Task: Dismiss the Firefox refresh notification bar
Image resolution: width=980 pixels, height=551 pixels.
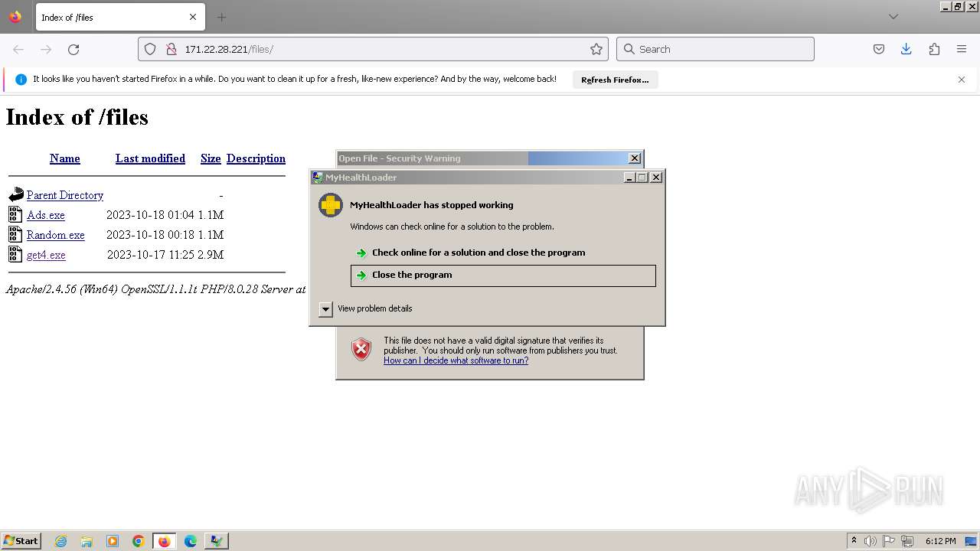Action: coord(962,80)
